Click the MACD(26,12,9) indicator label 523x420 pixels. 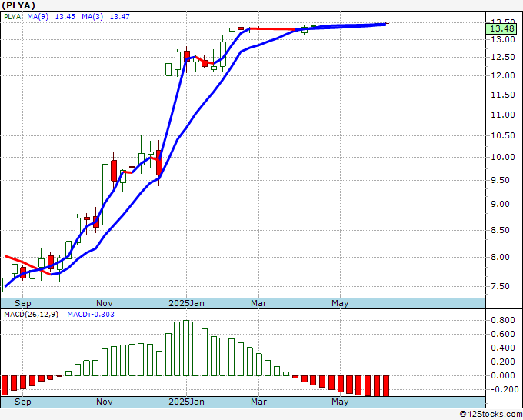(32, 315)
